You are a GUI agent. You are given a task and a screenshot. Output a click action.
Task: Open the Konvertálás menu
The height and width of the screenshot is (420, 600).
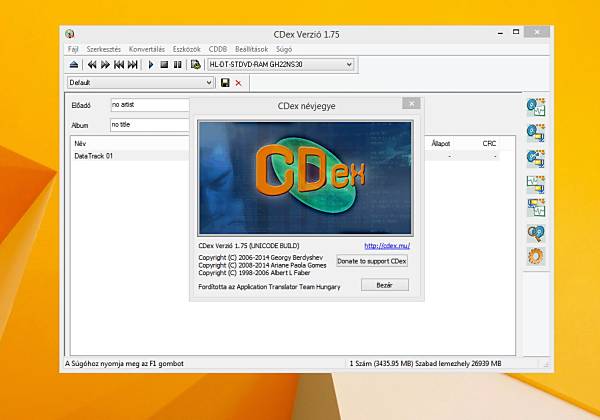click(147, 49)
